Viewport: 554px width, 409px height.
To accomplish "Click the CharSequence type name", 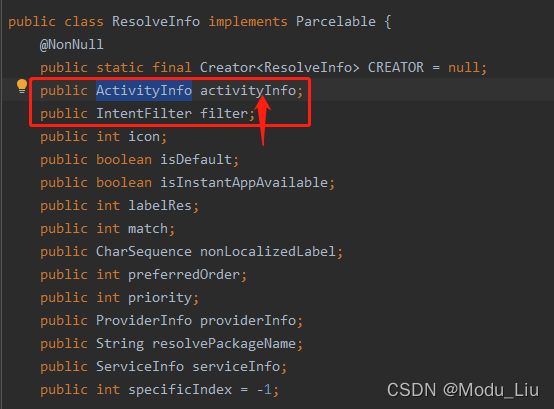I will pyautogui.click(x=144, y=251).
